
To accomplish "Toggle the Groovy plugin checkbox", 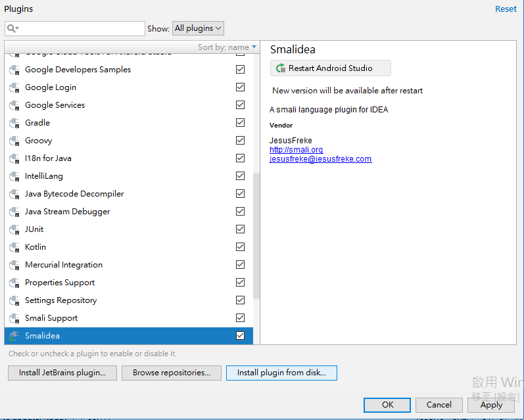I will pos(240,140).
